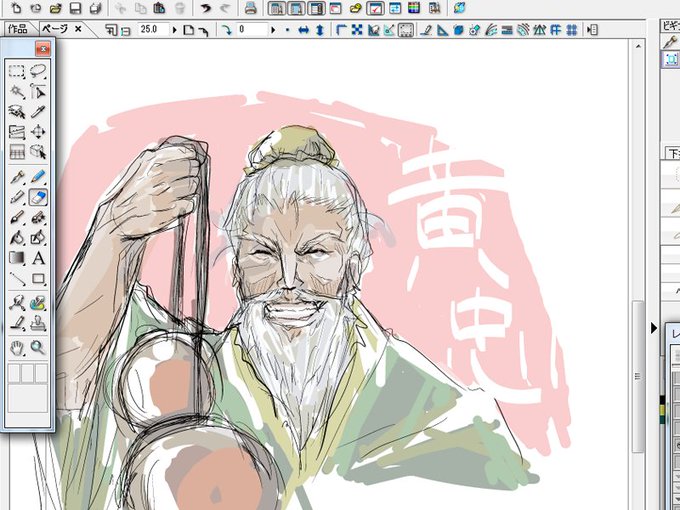
Task: Close the ページ tab with its x
Action: coord(78,29)
